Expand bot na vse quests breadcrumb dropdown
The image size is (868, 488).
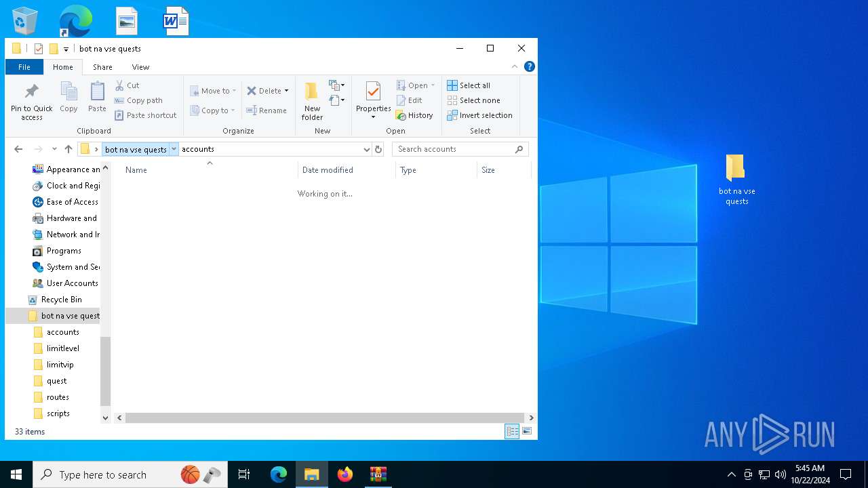click(174, 149)
